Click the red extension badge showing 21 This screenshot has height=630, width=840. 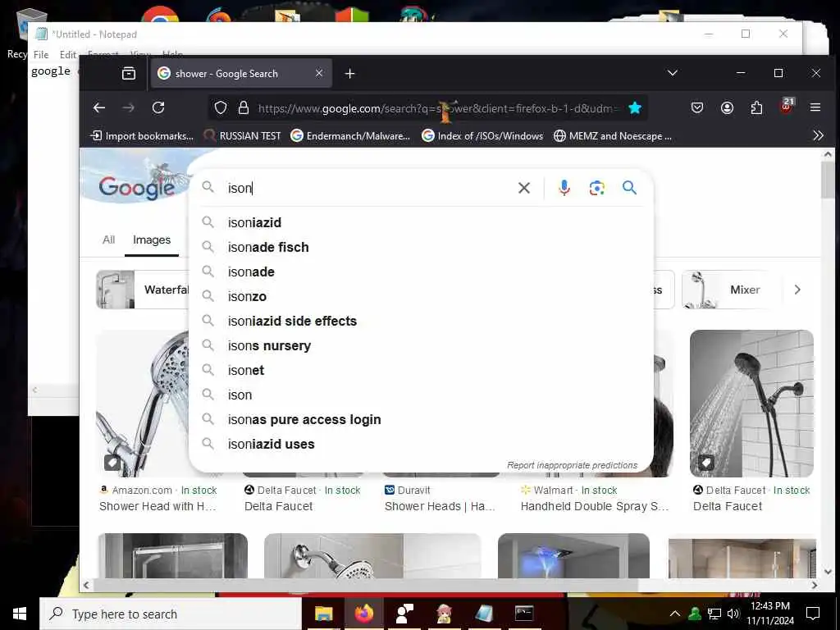pos(787,105)
